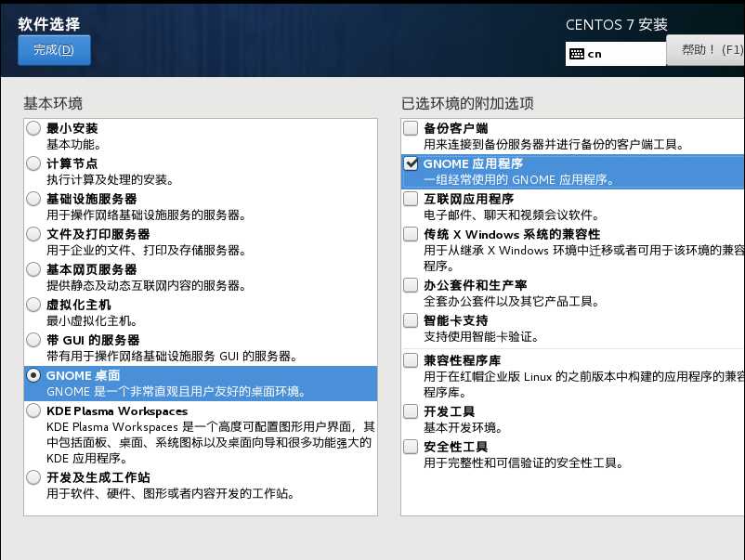This screenshot has width=745, height=560.
Task: Click the text 基本开发环境。
Action: point(464,427)
